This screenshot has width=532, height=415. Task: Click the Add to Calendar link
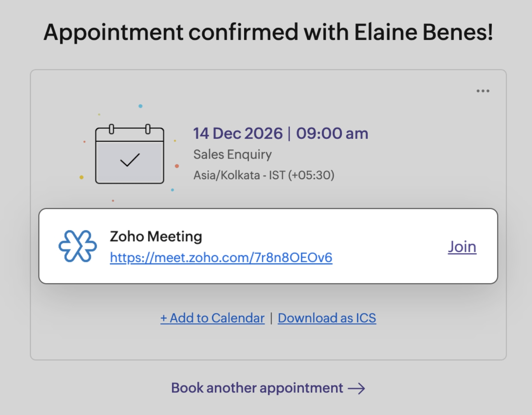(212, 318)
